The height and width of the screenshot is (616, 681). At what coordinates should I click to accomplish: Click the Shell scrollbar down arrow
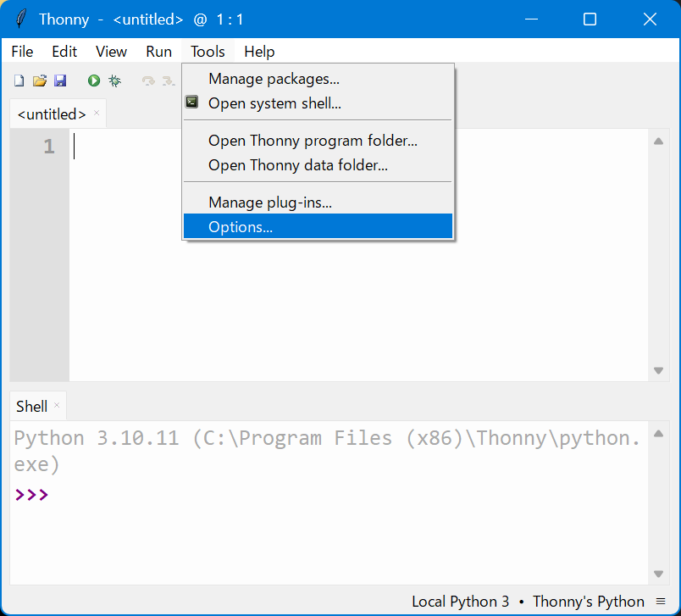(x=658, y=574)
